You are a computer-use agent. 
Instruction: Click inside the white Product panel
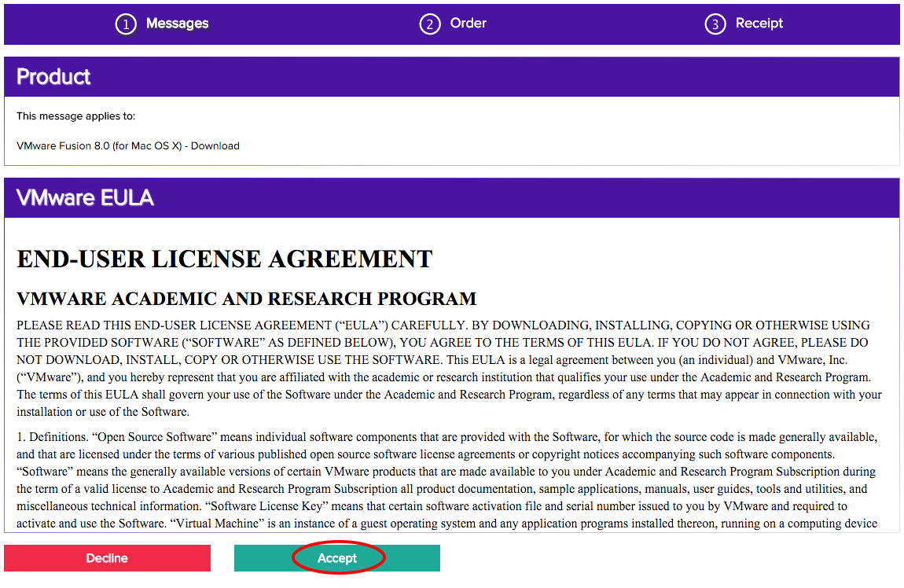tap(550, 130)
